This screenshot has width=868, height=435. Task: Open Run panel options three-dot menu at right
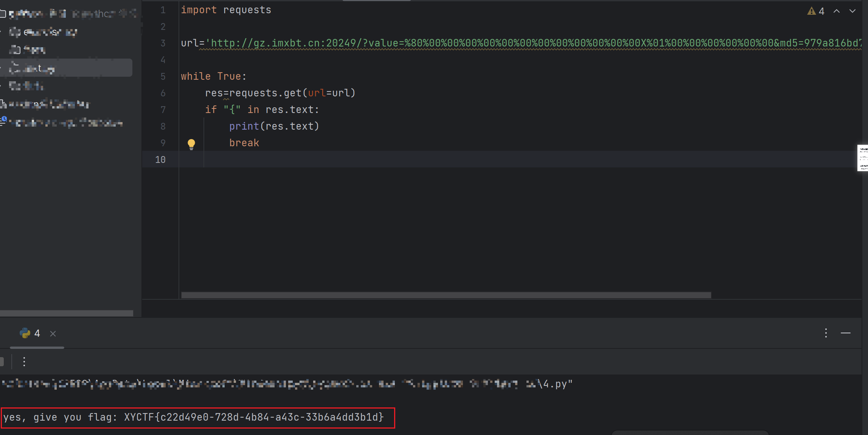(x=826, y=333)
